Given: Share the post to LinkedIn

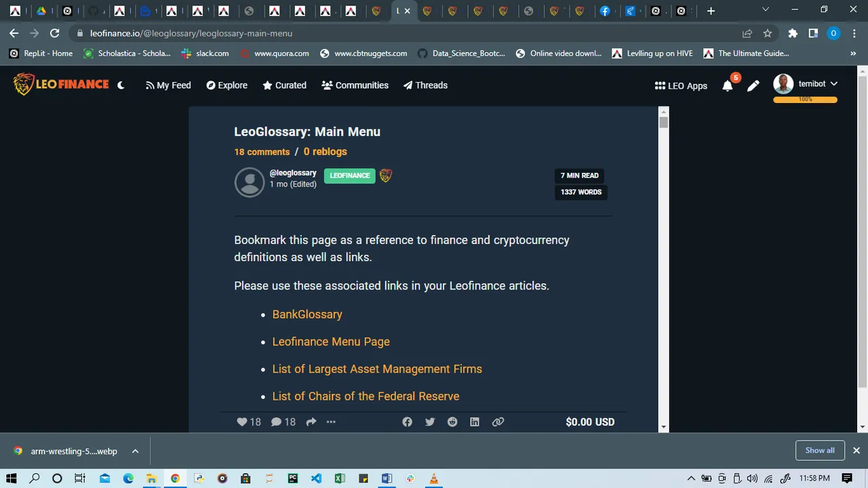Looking at the screenshot, I should [x=475, y=422].
